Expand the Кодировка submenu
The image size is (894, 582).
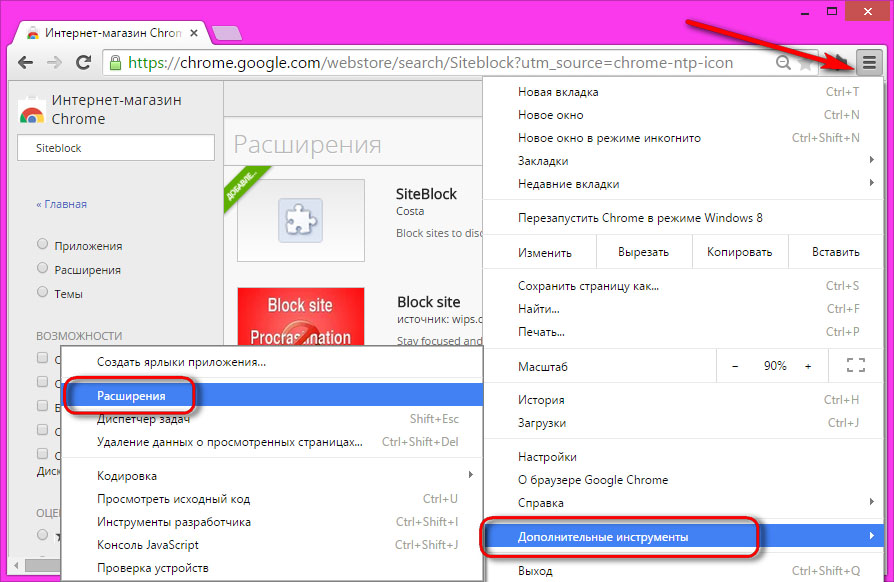coord(271,475)
